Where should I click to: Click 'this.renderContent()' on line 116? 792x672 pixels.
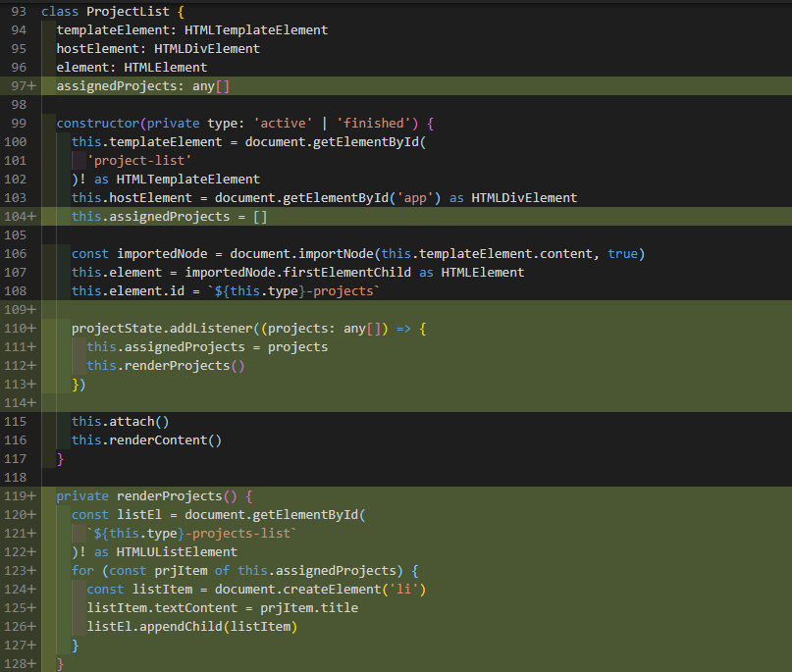coord(146,441)
